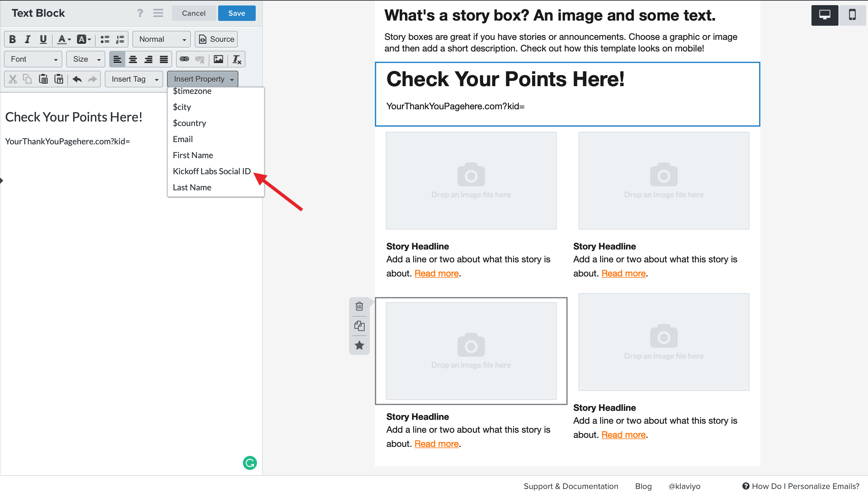Image resolution: width=868 pixels, height=497 pixels.
Task: Paste from clipboard
Action: pyautogui.click(x=43, y=79)
